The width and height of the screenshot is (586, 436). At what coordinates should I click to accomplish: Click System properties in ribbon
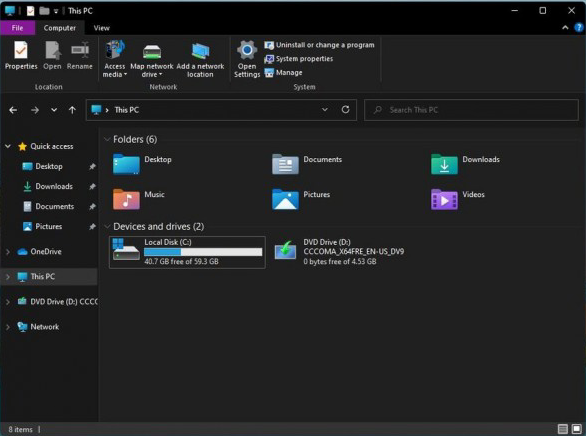click(x=299, y=59)
